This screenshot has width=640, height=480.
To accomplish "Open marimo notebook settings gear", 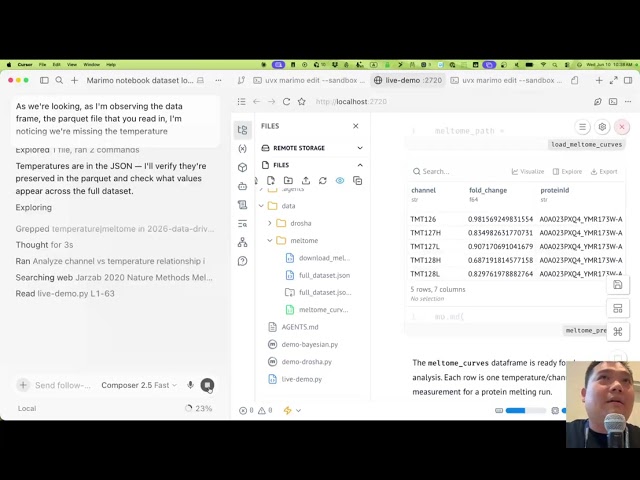I will click(602, 127).
